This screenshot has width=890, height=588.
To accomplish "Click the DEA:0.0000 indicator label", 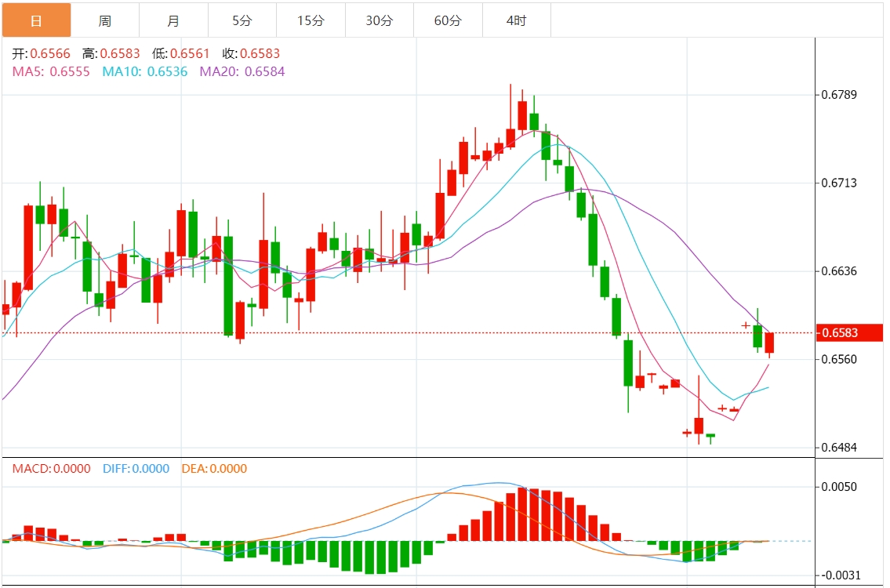I will (x=215, y=468).
